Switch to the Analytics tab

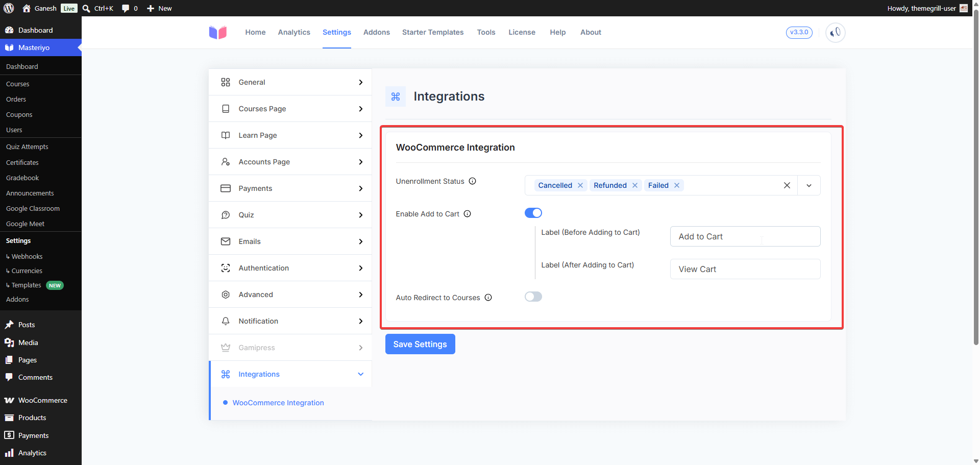click(294, 32)
